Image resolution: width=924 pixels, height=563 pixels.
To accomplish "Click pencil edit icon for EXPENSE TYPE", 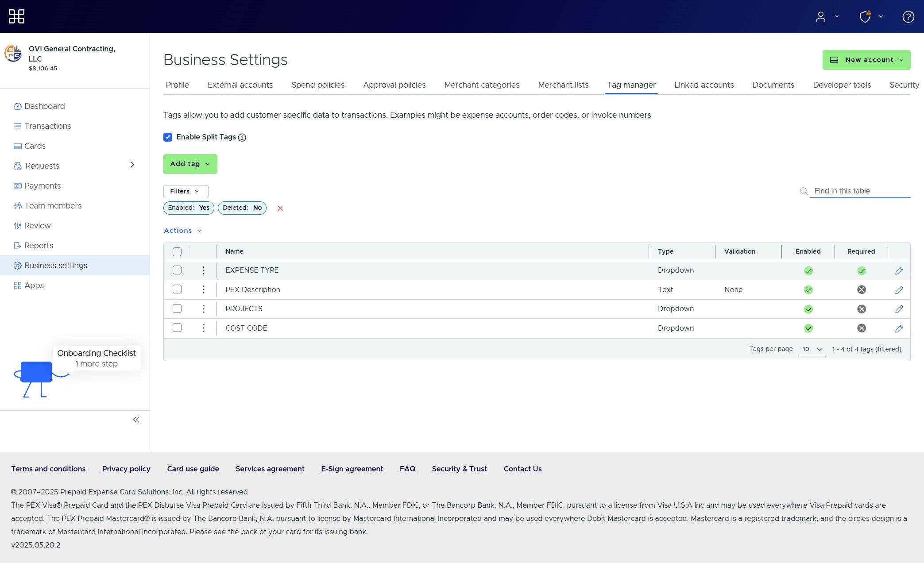I will coord(899,270).
